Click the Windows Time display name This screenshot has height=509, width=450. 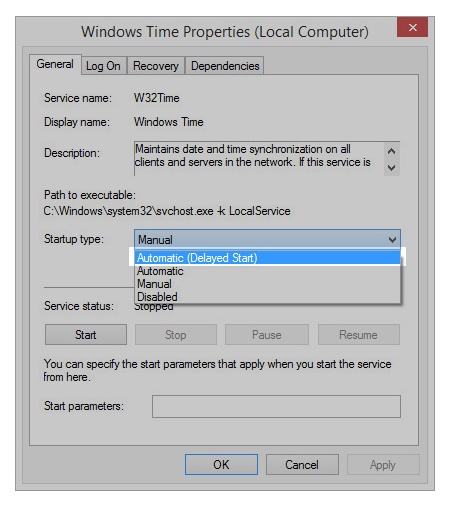click(169, 122)
